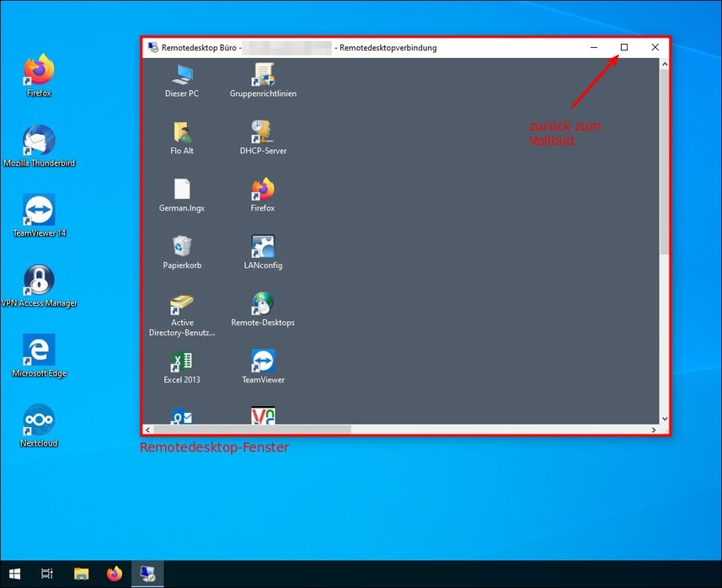Select the DHCP-Server desktop icon

point(263,133)
